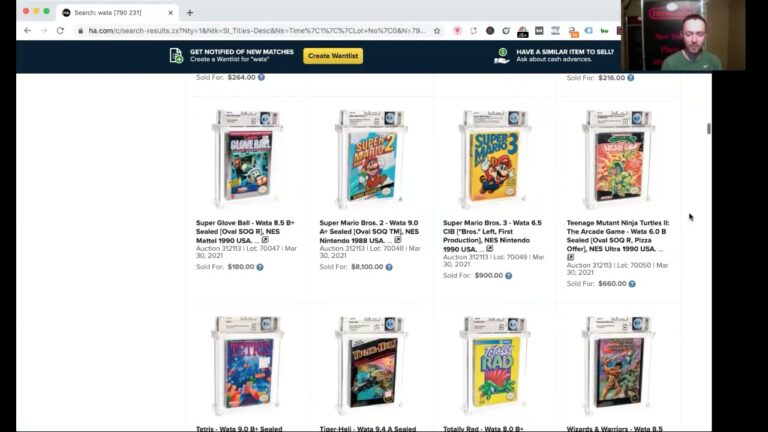Click the Tetris game thumbnail
This screenshot has width=768, height=432.
point(247,365)
